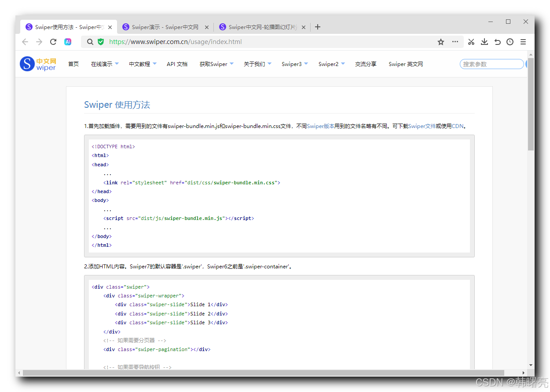Image resolution: width=550 pixels, height=392 pixels.
Task: Open downloads via the download arrow icon
Action: [484, 42]
